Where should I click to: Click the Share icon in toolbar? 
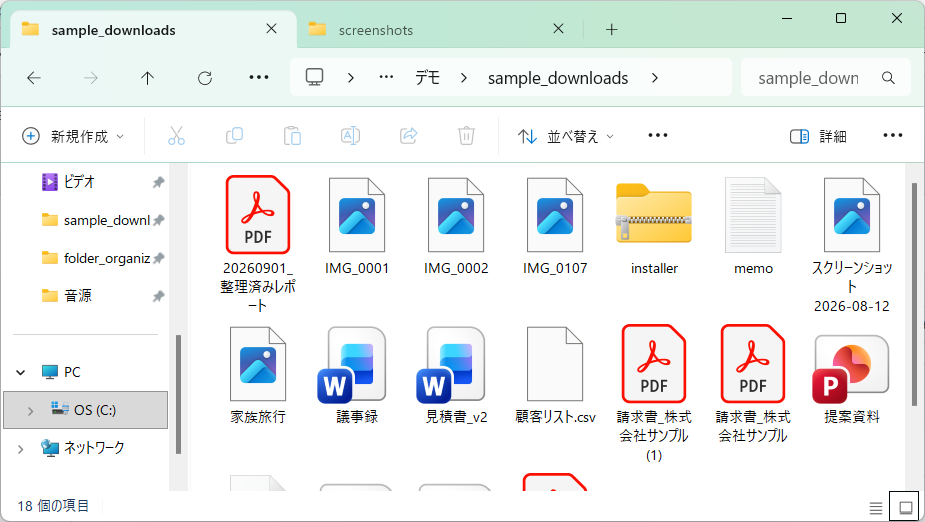tap(408, 136)
